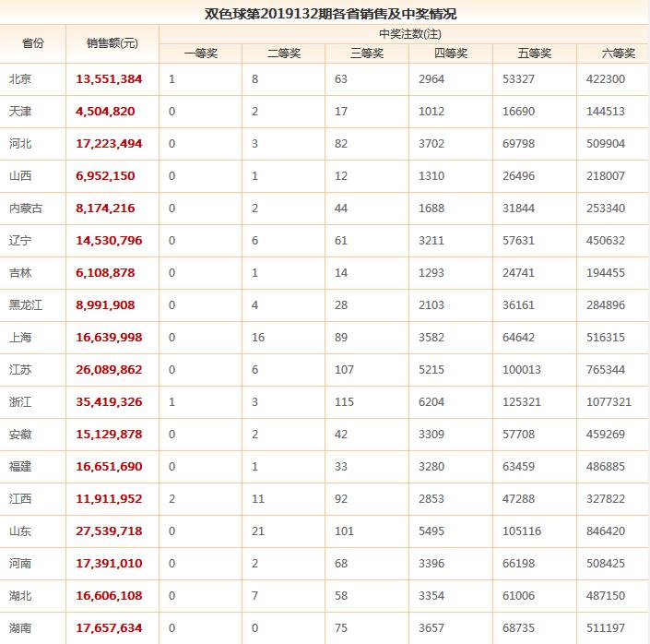Click sales amount 14,530,796
This screenshot has height=644, width=650.
pyautogui.click(x=109, y=240)
